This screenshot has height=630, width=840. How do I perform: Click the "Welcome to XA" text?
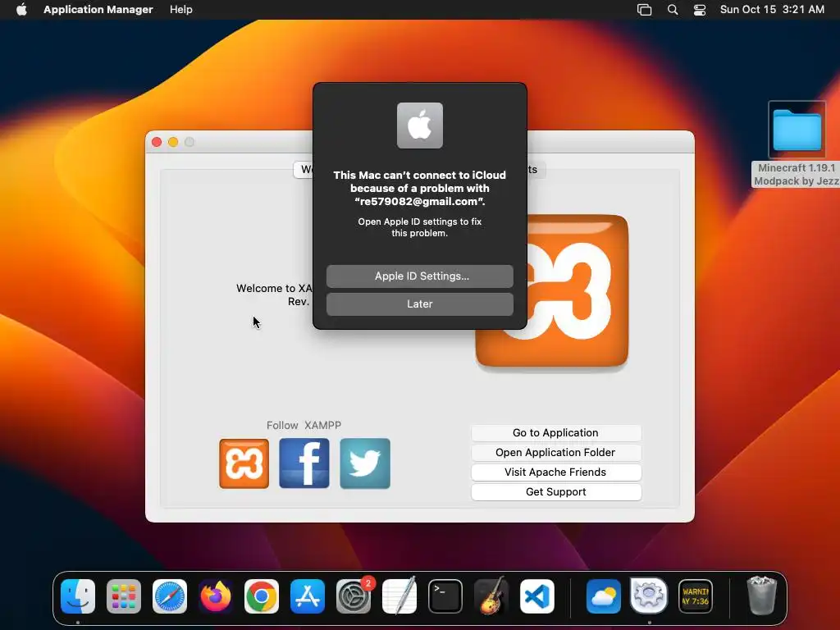point(274,288)
